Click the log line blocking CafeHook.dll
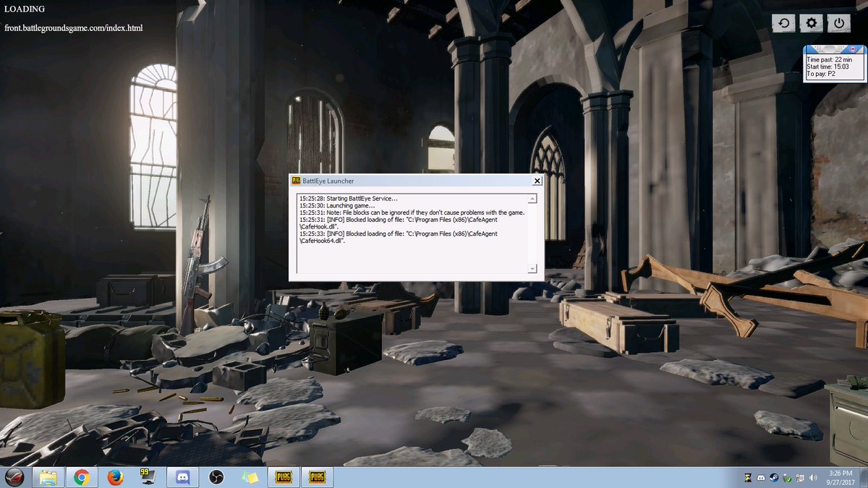The width and height of the screenshot is (868, 488). 399,223
